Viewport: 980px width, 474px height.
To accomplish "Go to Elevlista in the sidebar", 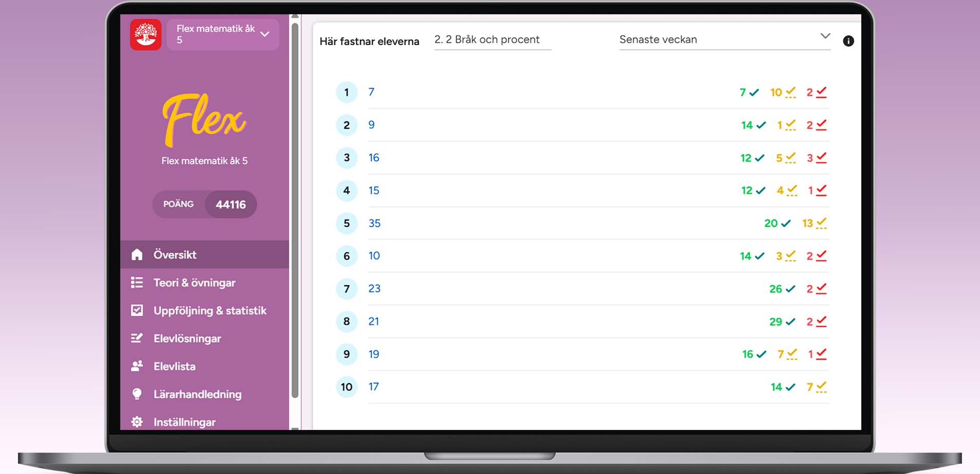I will point(174,366).
